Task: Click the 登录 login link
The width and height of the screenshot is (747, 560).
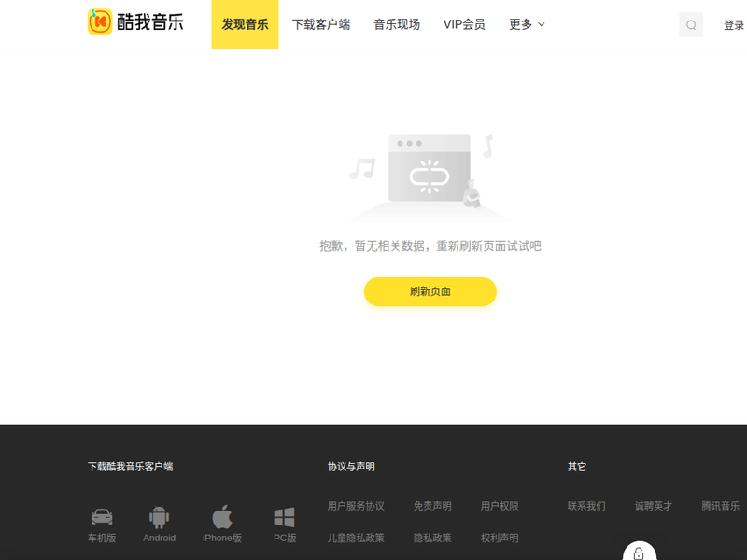Action: [x=734, y=25]
